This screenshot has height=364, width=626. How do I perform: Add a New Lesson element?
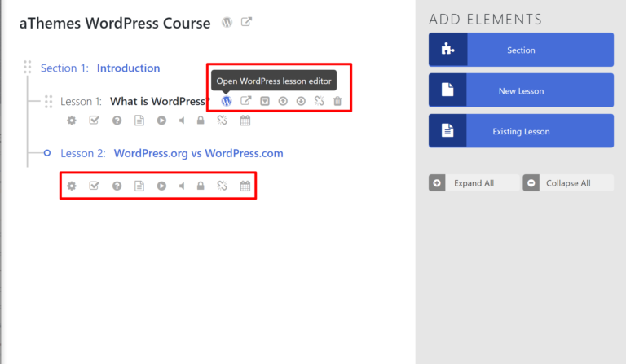521,90
